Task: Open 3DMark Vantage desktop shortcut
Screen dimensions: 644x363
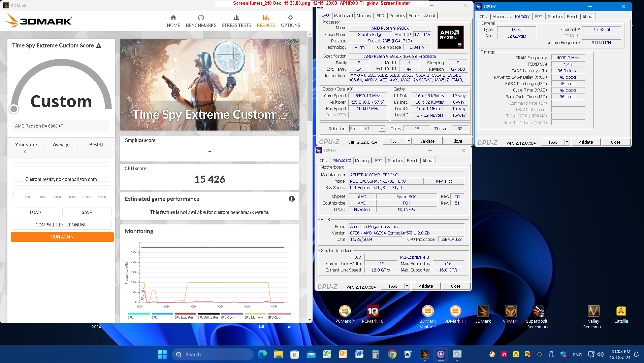Action: point(428,317)
